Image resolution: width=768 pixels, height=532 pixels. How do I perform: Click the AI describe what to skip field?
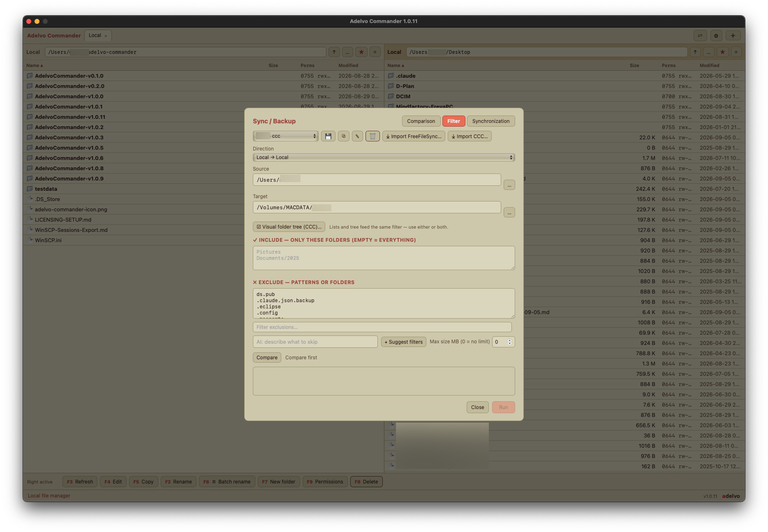315,342
